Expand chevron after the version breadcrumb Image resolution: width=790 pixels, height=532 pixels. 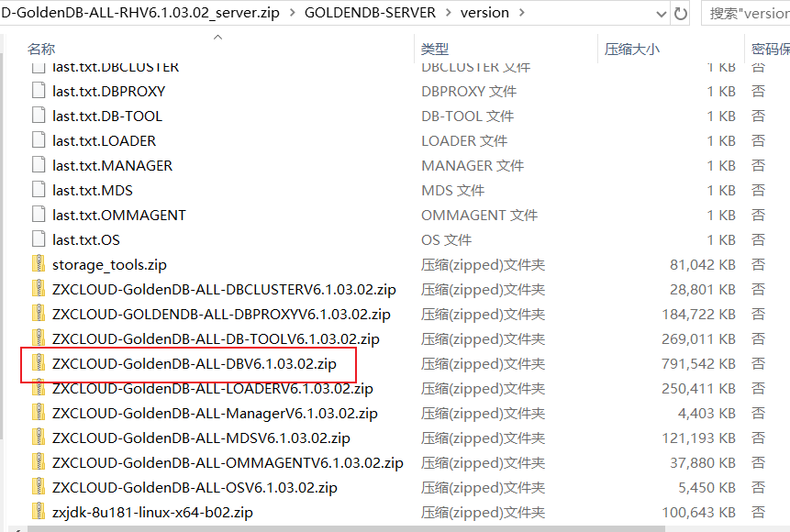521,13
